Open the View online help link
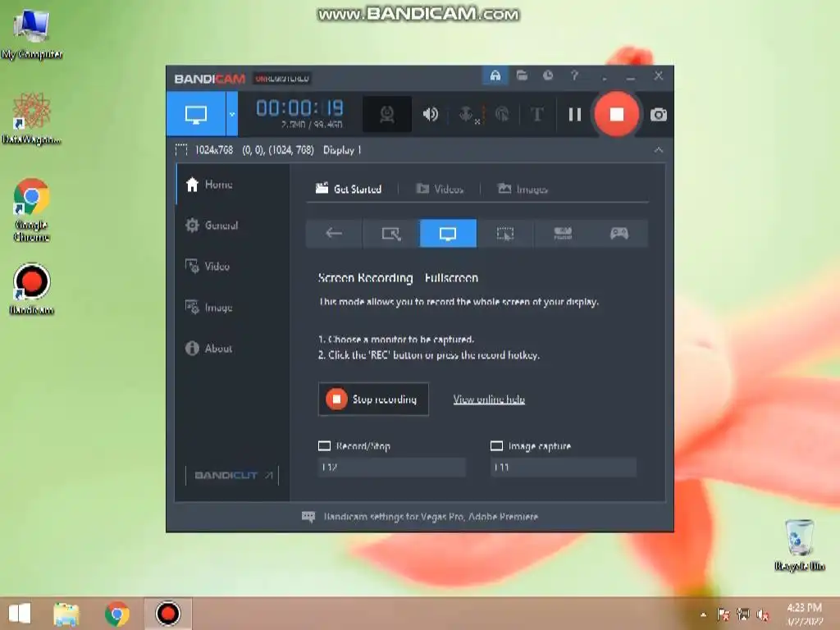840x630 pixels. coord(489,399)
